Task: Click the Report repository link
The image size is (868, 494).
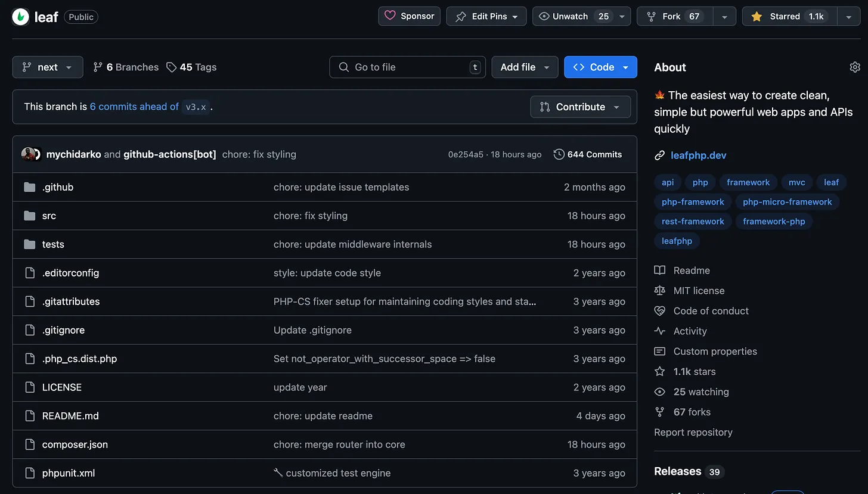Action: [x=693, y=433]
